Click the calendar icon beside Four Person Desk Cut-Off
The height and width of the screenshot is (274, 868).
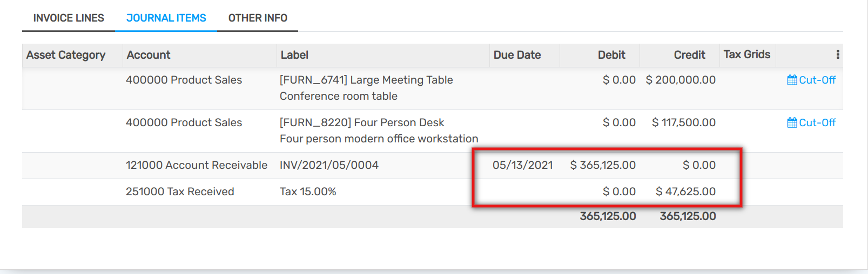792,122
